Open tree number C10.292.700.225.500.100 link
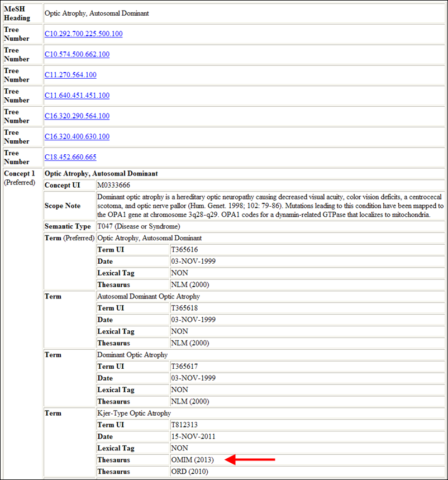This screenshot has width=448, height=480. (x=84, y=34)
